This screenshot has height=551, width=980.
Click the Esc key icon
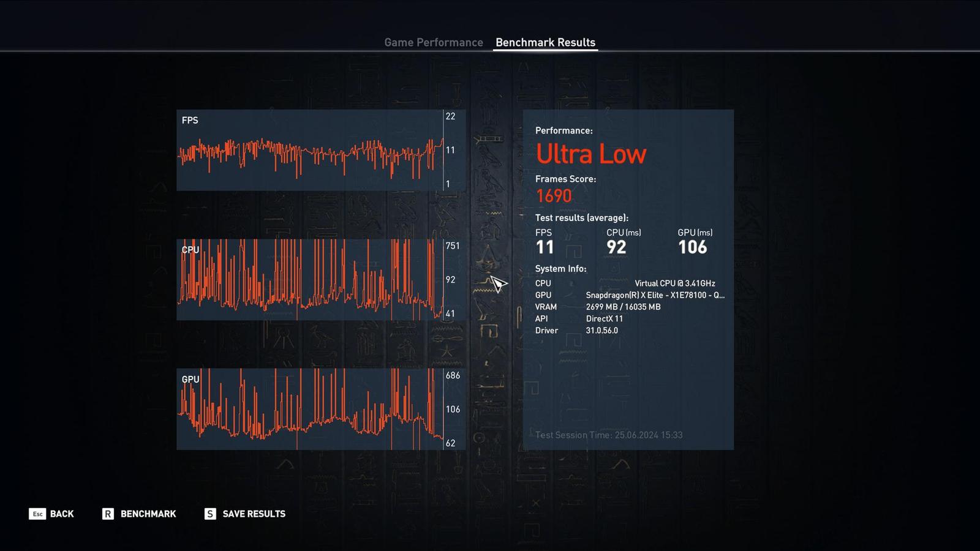37,514
